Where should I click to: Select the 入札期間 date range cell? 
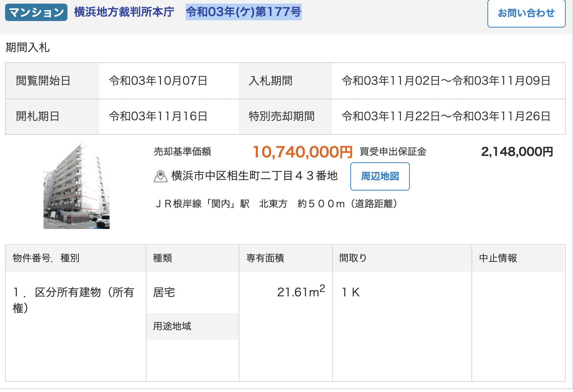click(x=446, y=81)
